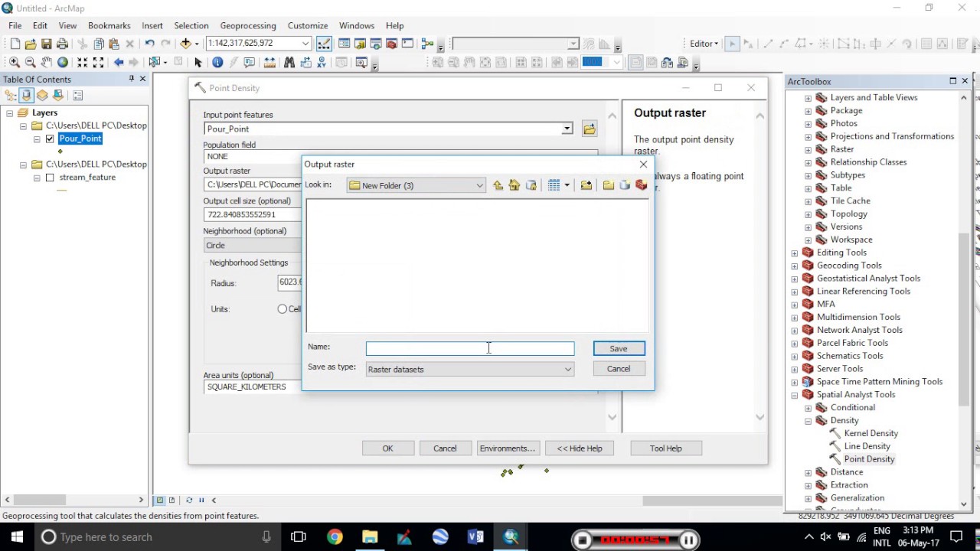Collapse the Spatial Analyst Tools toolbox

click(x=795, y=395)
